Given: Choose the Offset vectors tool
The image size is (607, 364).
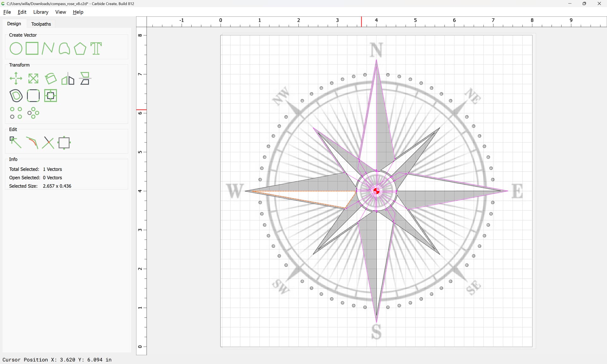Looking at the screenshot, I should (16, 96).
